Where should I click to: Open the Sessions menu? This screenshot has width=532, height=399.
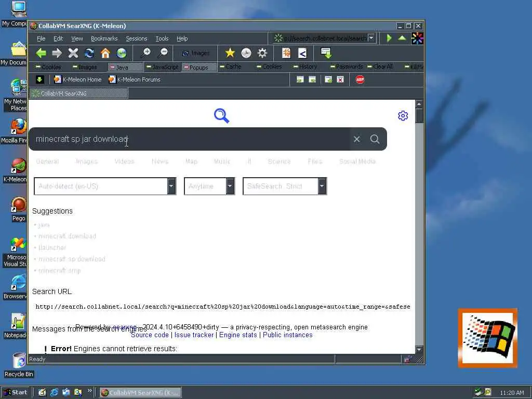click(x=137, y=38)
